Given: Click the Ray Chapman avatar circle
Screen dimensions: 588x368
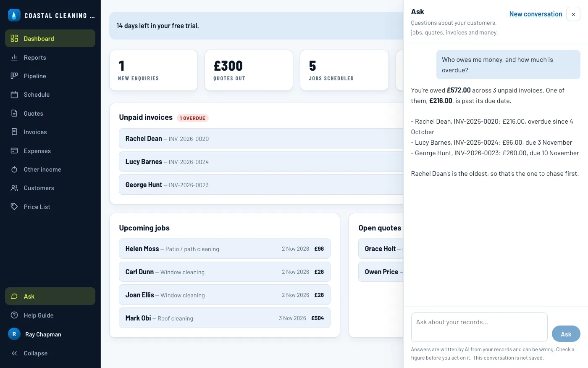Looking at the screenshot, I should [14, 334].
